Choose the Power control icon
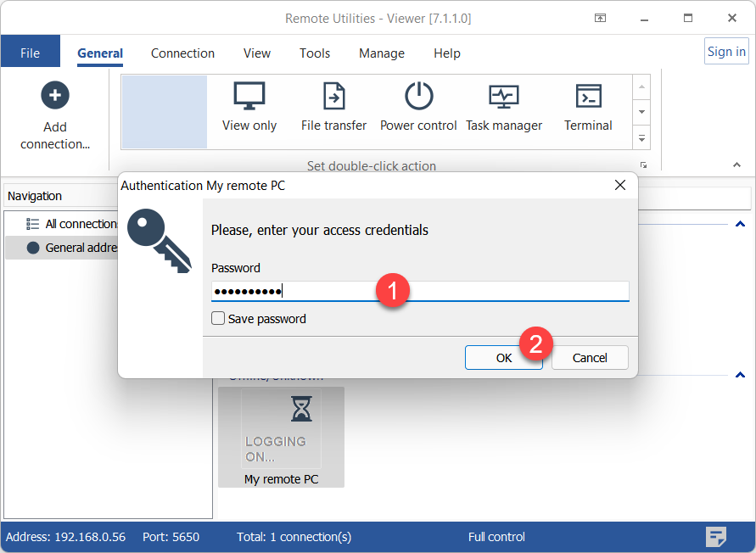This screenshot has height=553, width=756. pyautogui.click(x=418, y=96)
